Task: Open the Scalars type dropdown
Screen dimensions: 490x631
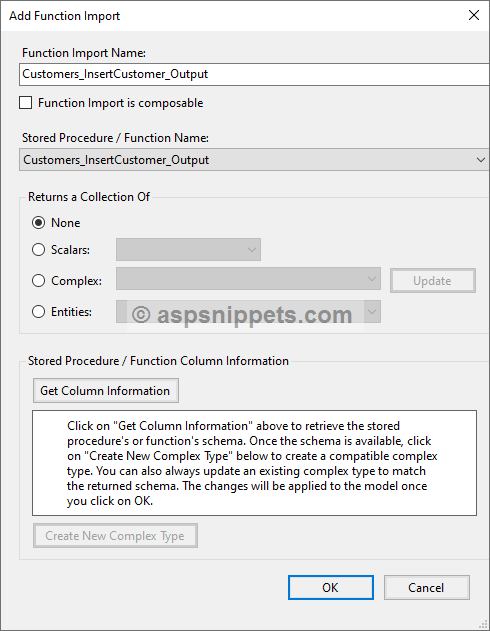Action: coord(188,250)
